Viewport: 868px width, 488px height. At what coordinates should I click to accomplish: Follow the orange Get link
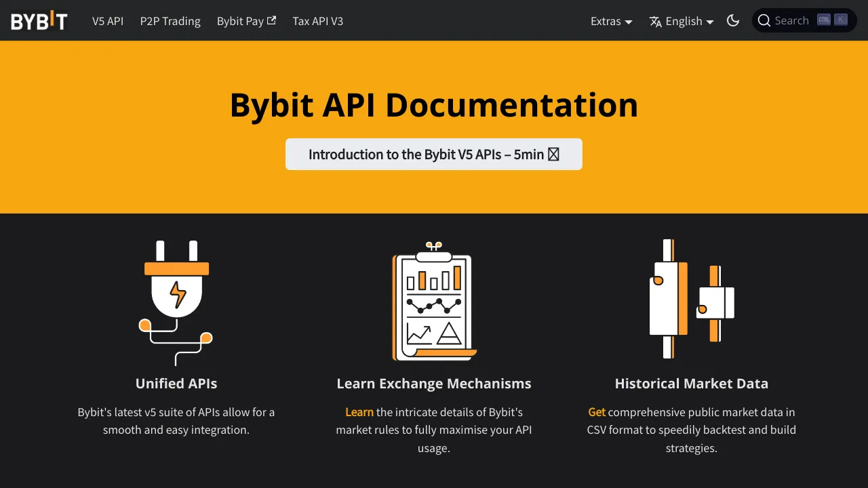597,412
